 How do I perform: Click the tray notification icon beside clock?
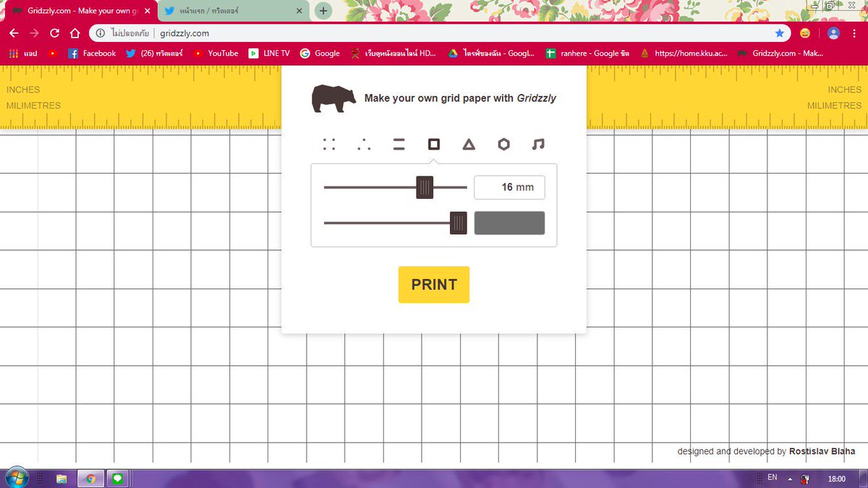[805, 479]
